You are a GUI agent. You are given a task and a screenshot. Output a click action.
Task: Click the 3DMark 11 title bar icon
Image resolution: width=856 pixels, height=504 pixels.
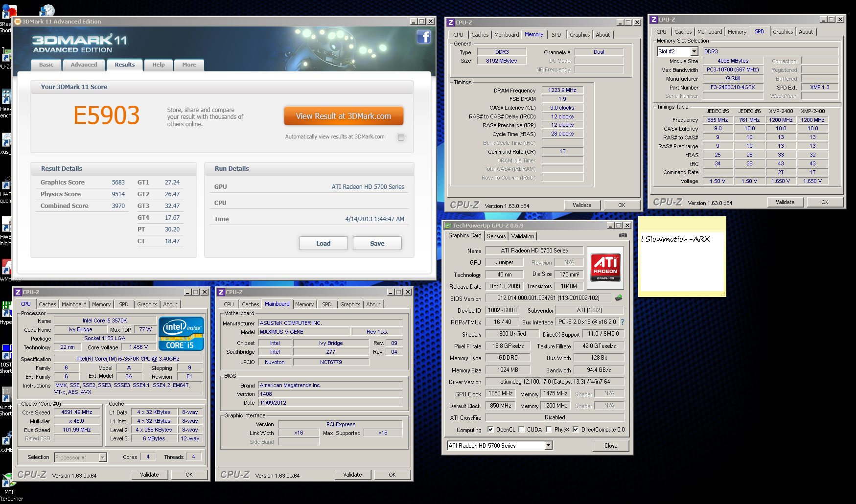point(18,22)
